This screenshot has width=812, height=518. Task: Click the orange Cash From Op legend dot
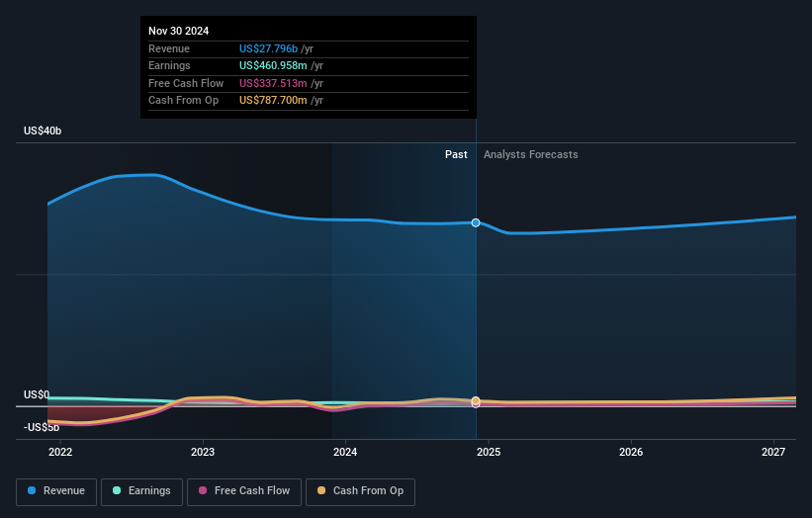321,490
